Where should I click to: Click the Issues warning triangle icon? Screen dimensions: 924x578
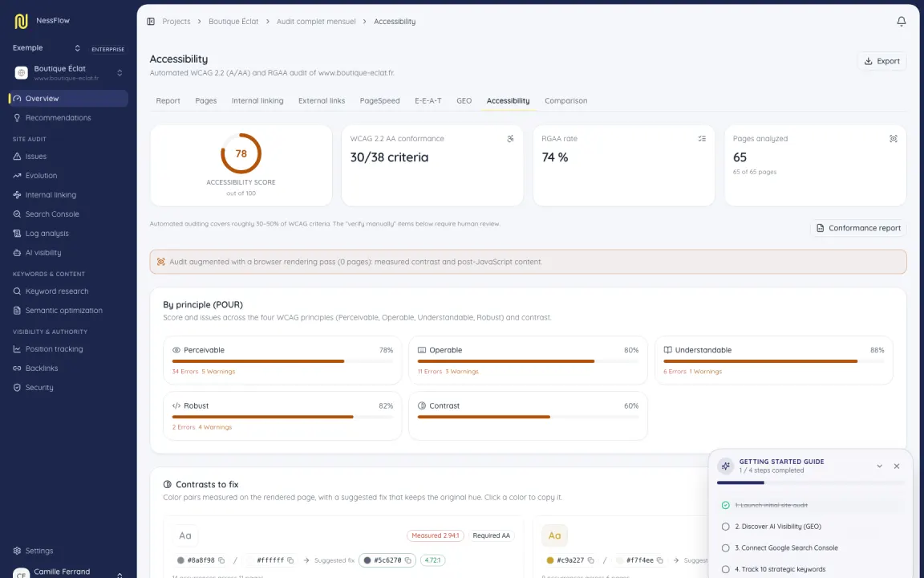tap(17, 157)
